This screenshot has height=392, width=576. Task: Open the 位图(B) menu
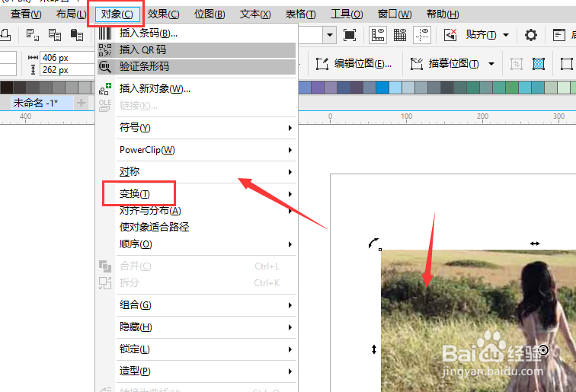click(x=210, y=14)
